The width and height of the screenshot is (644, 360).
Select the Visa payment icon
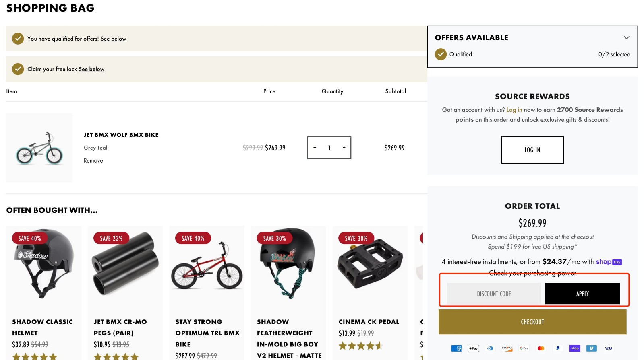point(608,348)
